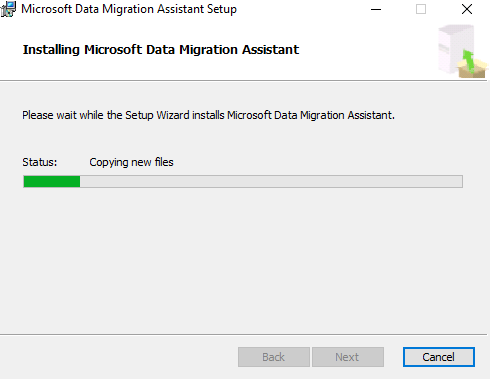Click the green arrow in the installer graphic
490x379 pixels.
[x=469, y=59]
